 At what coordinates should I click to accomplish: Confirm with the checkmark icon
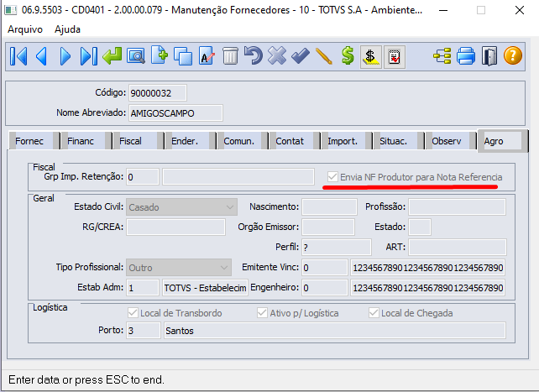[x=301, y=56]
